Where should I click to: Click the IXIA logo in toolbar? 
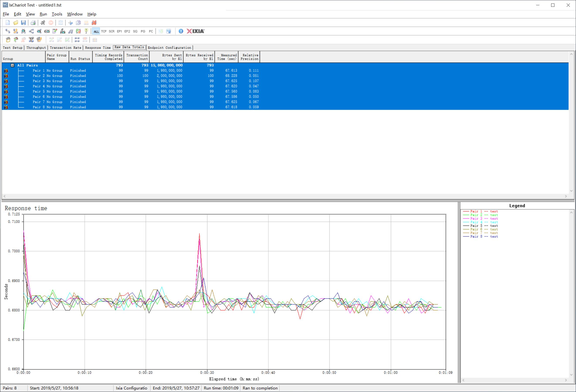coord(196,31)
